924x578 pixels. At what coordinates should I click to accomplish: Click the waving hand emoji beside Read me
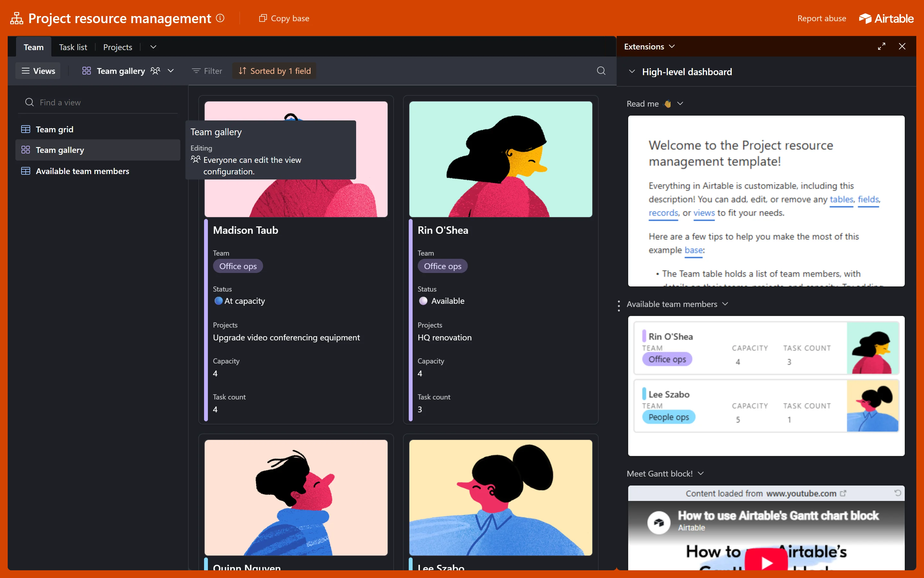click(667, 104)
